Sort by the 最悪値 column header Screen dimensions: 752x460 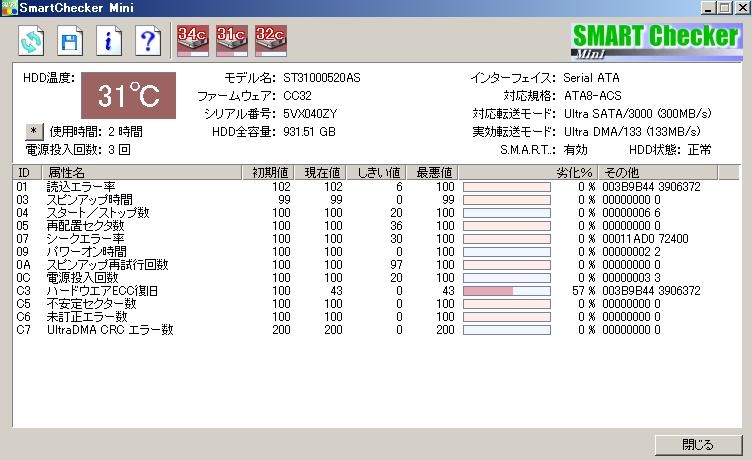[433, 172]
